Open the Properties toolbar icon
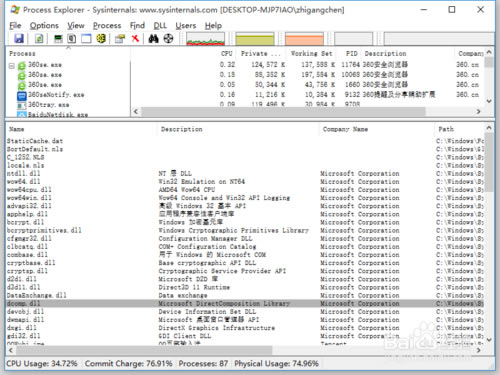500x375 pixels. point(120,39)
